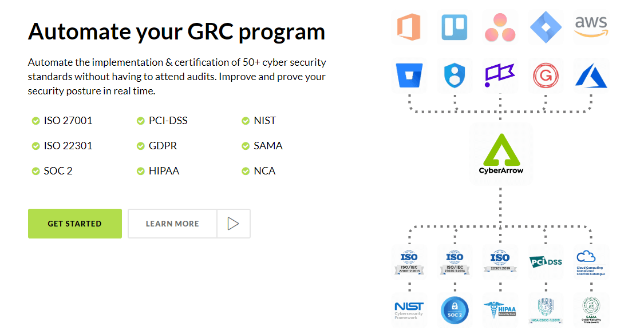The width and height of the screenshot is (644, 334).
Task: Click the Jira integration icon
Action: (x=546, y=27)
